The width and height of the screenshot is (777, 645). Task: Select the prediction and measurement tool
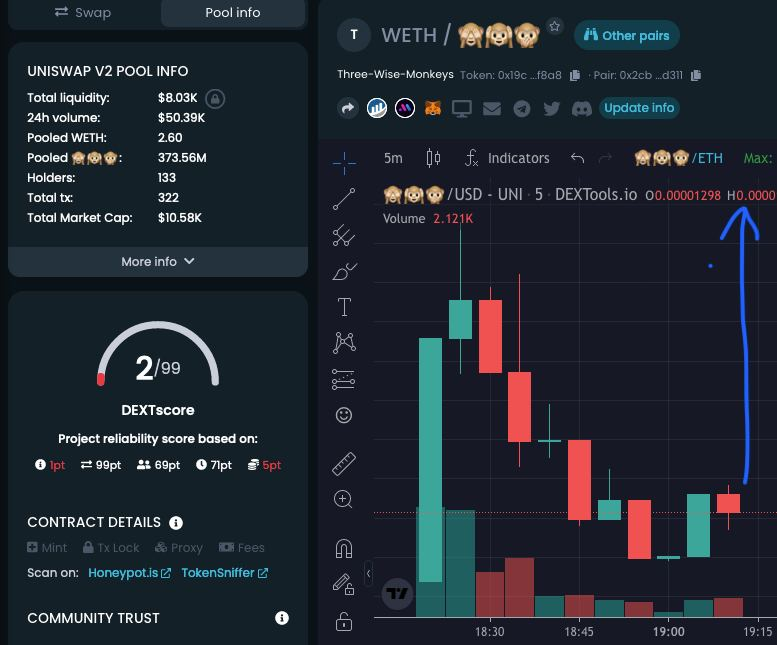point(343,379)
